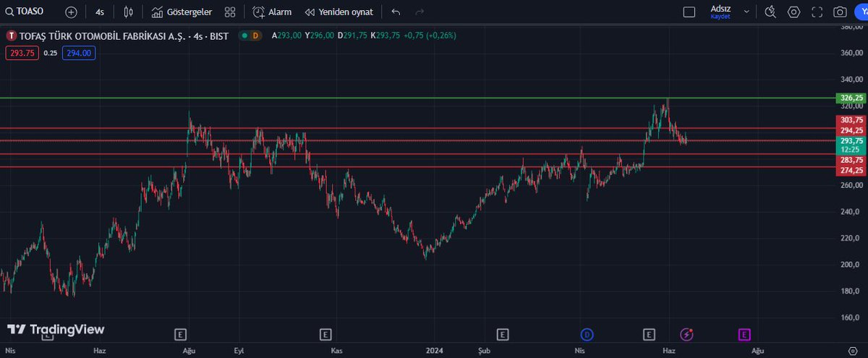Open the indicator templates grid icon
This screenshot has width=868, height=358.
(230, 12)
